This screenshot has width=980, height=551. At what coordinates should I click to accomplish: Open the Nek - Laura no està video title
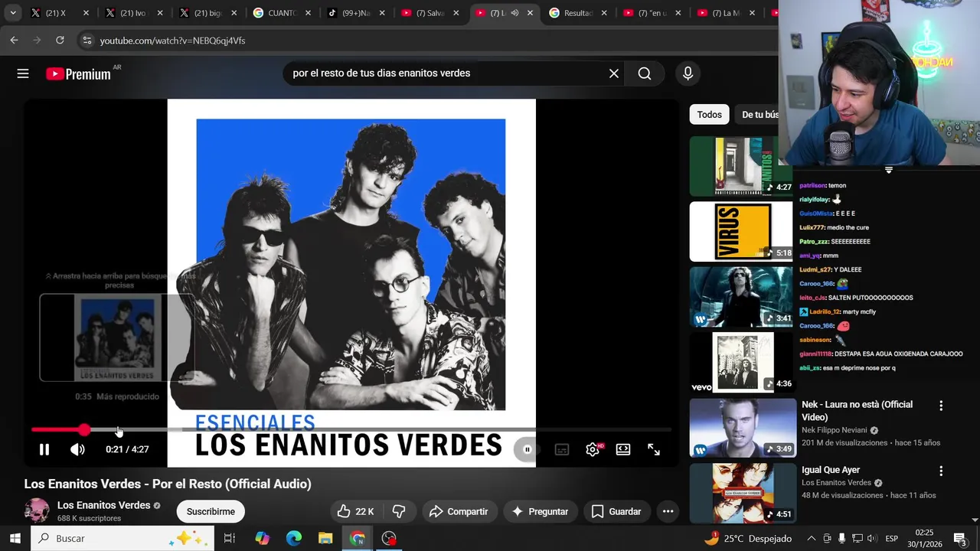tap(857, 410)
